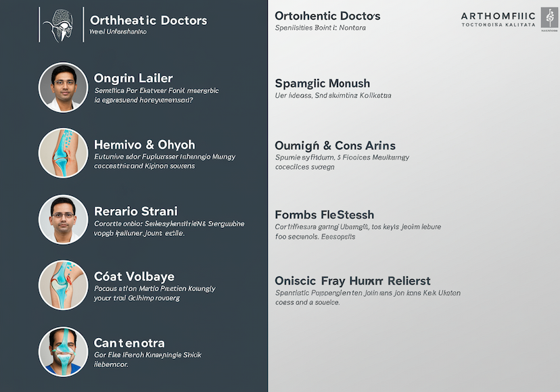The image size is (560, 392).
Task: Click the Cóat Volbaye knee joint image
Action: (63, 285)
